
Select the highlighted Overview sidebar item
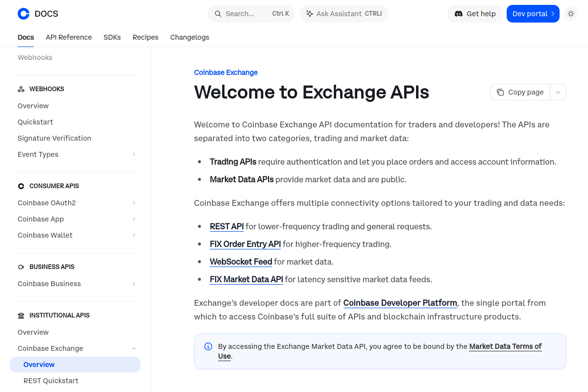tap(75, 365)
